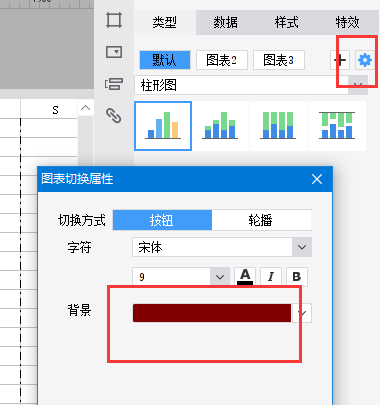Choose the percent stacked column chart thumbnail
Viewport: 380px width, 405px height.
(x=278, y=126)
